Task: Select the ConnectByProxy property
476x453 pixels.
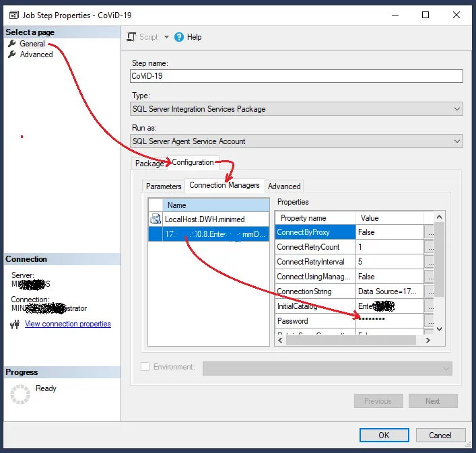Action: (315, 232)
